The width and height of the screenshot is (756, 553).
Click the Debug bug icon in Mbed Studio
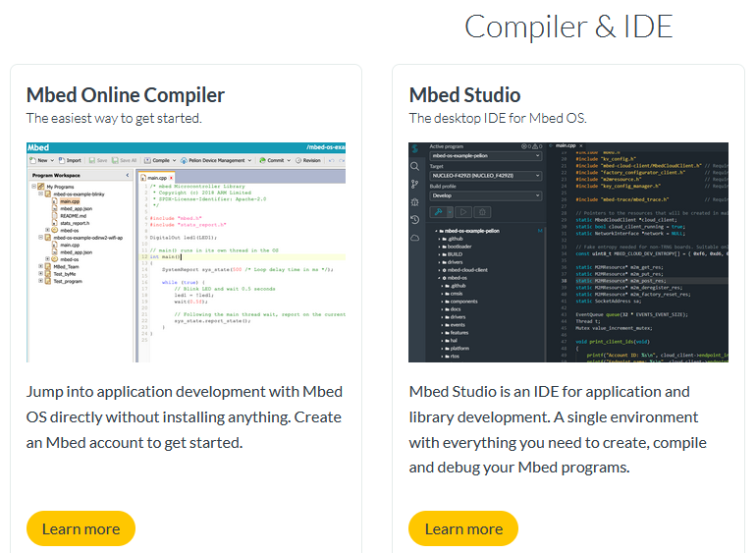point(416,202)
